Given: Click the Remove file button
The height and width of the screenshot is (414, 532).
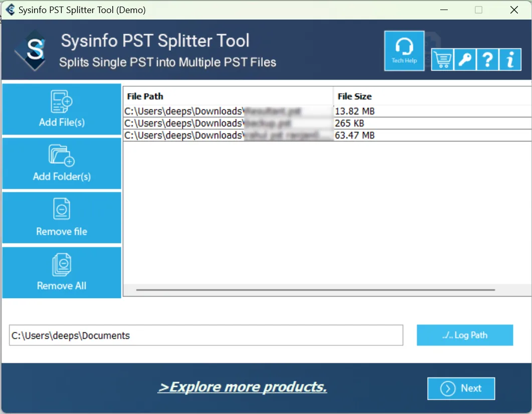Looking at the screenshot, I should coord(62,218).
